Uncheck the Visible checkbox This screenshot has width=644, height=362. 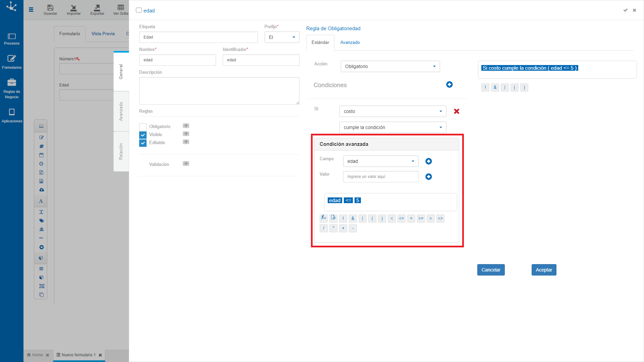pyautogui.click(x=143, y=135)
